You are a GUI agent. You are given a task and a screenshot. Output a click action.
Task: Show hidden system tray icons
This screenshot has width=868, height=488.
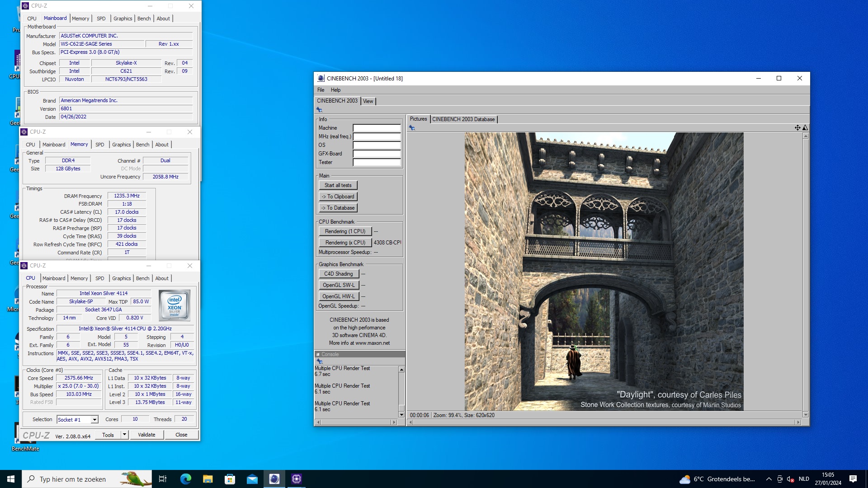[769, 479]
